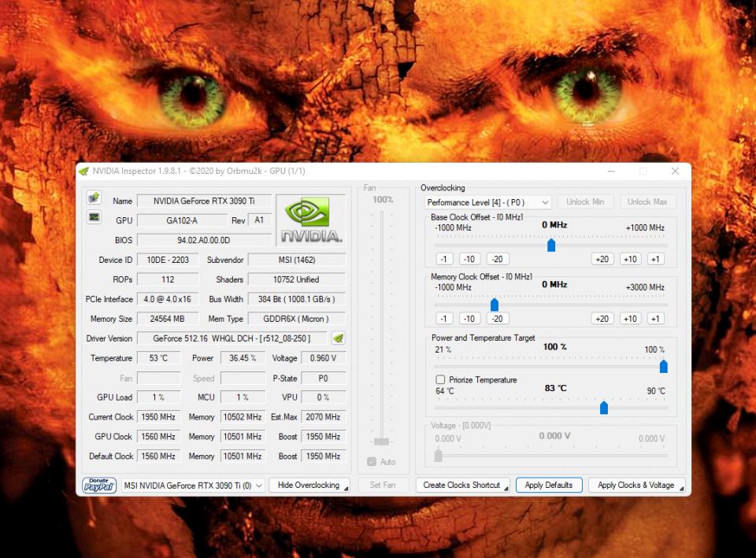
Task: Click the Mem Type value GDDR6X (Micron)
Action: coord(297,319)
